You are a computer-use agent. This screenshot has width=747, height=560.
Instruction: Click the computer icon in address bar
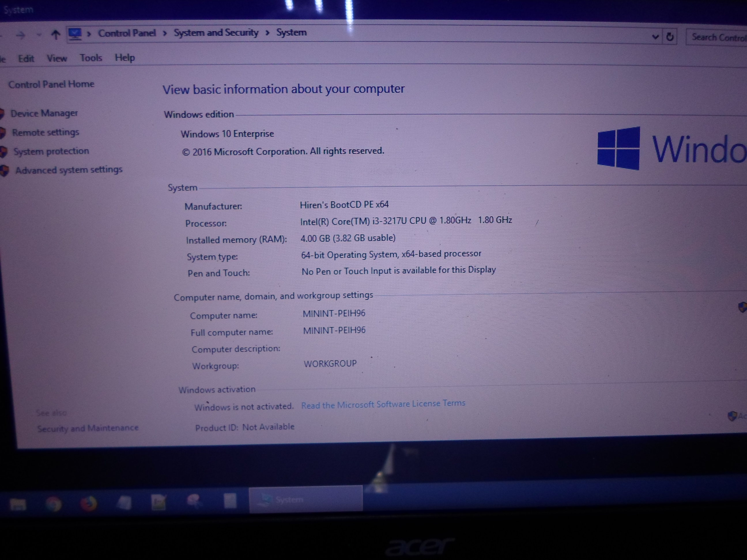click(75, 34)
